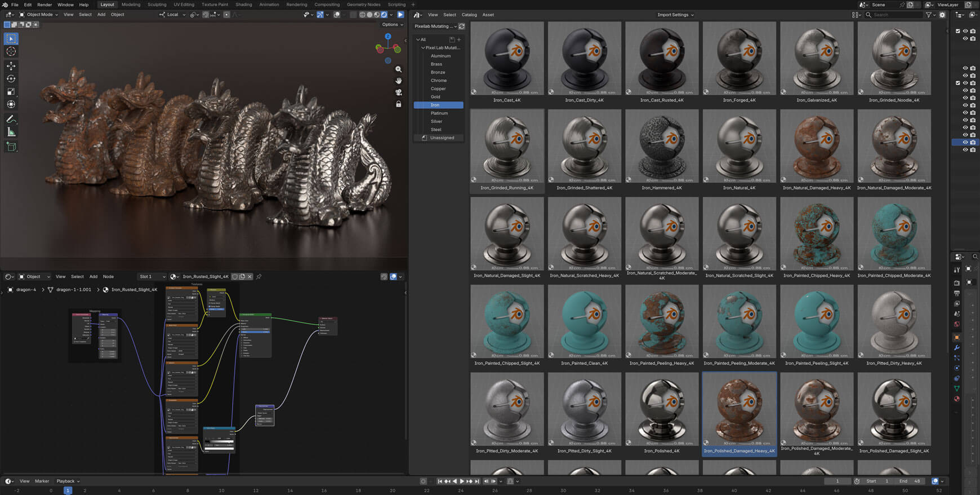Open the Local transform orientation dropdown

coord(172,15)
